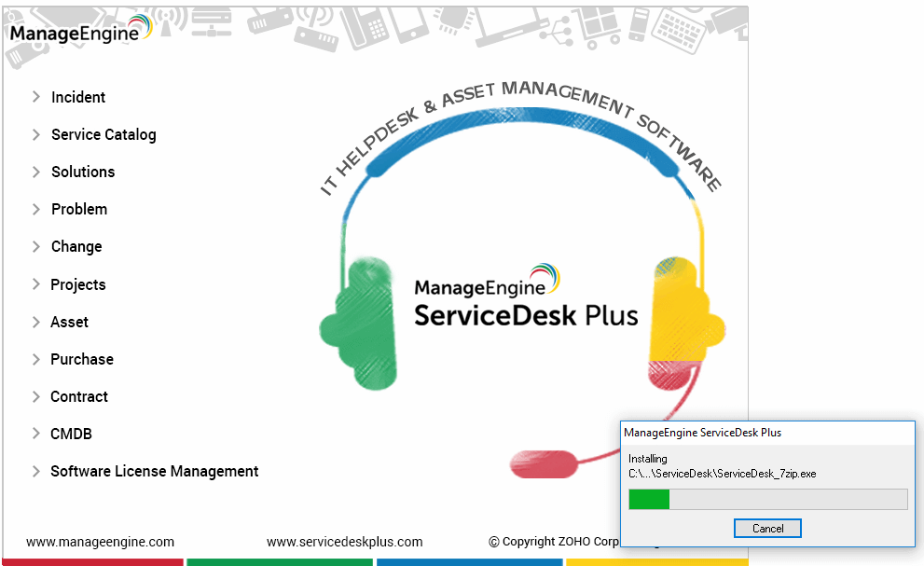Click the yellow headset earcup graphic
Screen dimensions: 924x566
[686, 310]
